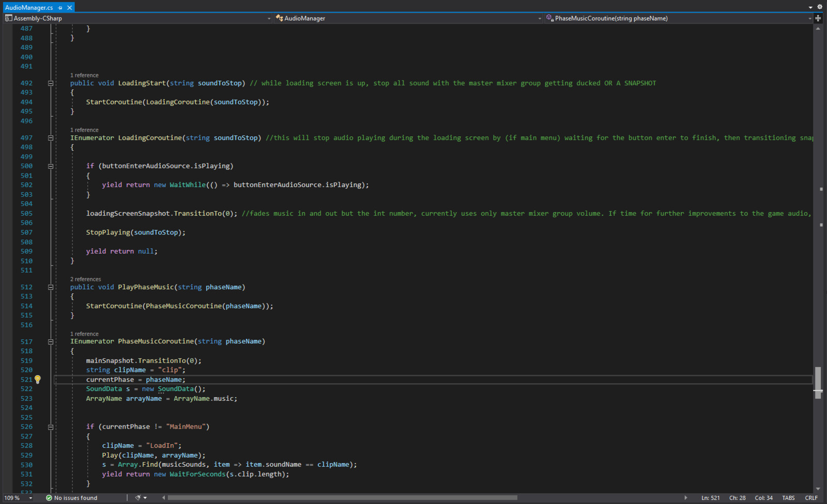Click the vertical scrollbar up arrow
Viewport: 827px width, 504px height.
click(x=818, y=28)
